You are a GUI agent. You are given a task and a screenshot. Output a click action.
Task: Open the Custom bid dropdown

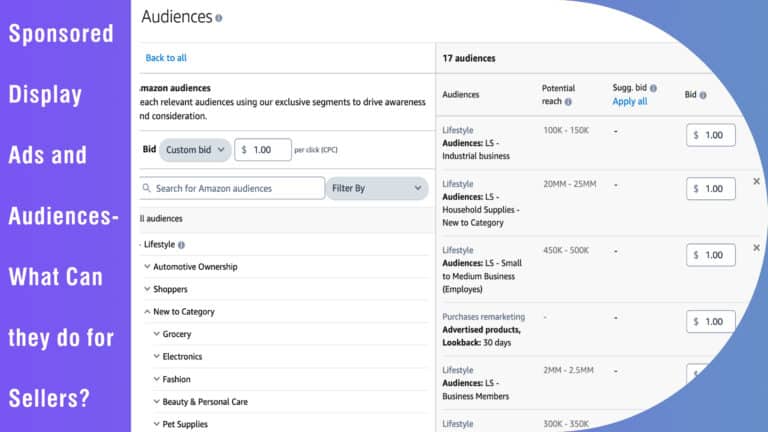pyautogui.click(x=195, y=150)
